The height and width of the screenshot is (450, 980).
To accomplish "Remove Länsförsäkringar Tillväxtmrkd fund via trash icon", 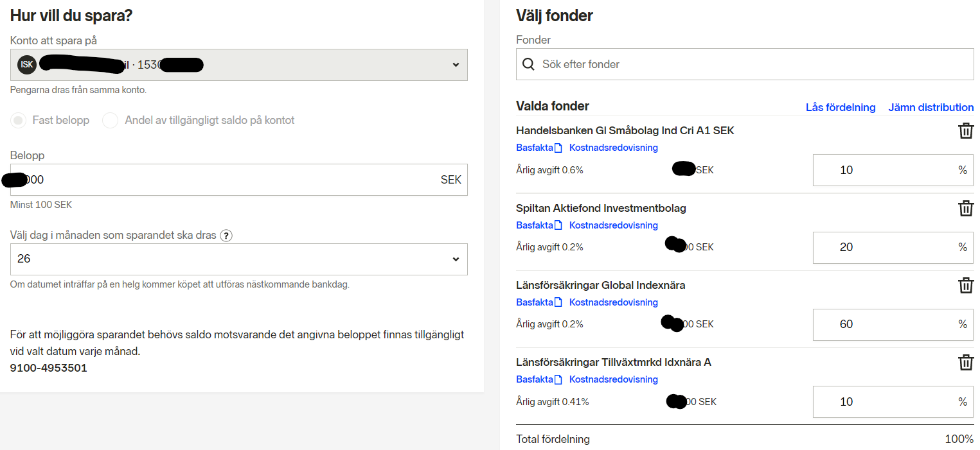I will (965, 363).
